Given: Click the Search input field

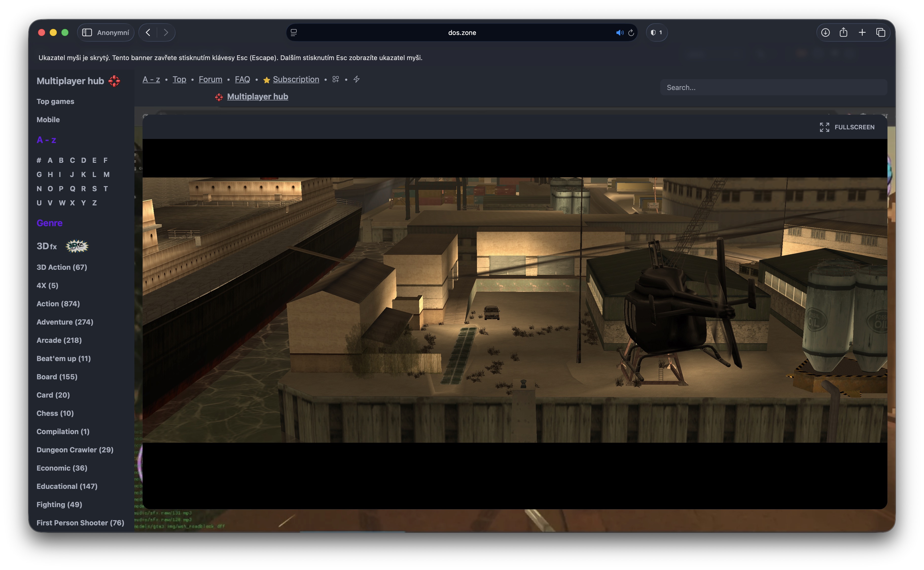Looking at the screenshot, I should (773, 87).
